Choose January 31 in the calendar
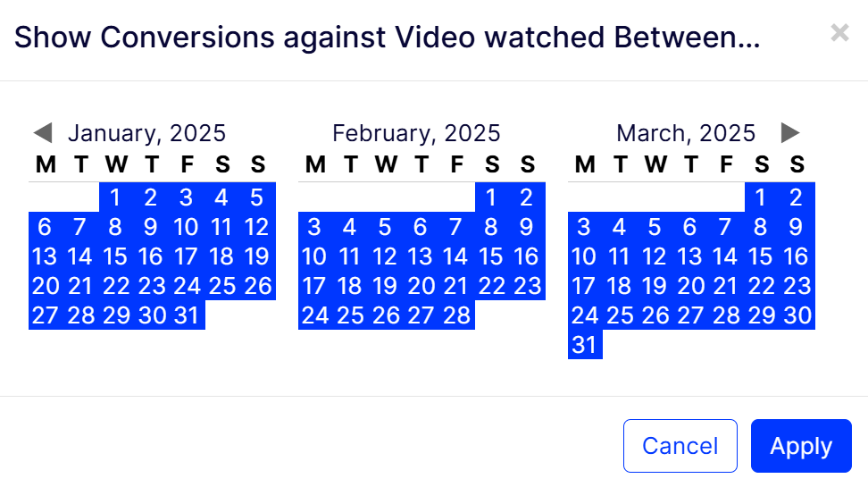868x487 pixels. [186, 315]
